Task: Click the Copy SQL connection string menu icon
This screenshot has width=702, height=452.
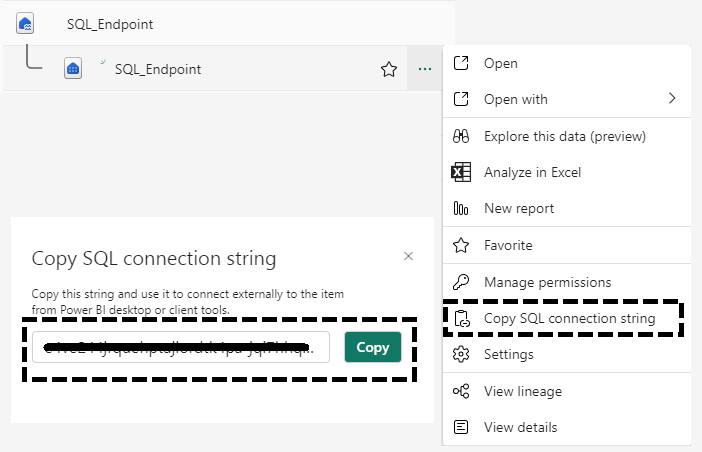Action: 461,319
